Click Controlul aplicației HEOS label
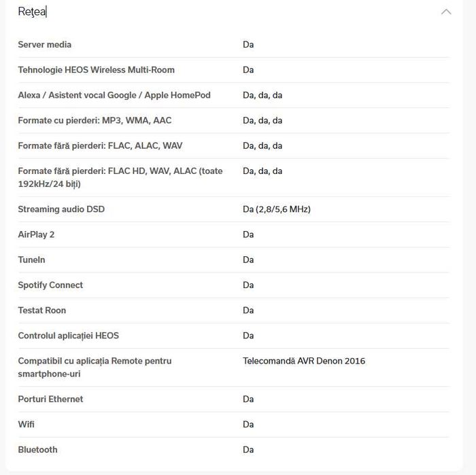 [x=68, y=335]
